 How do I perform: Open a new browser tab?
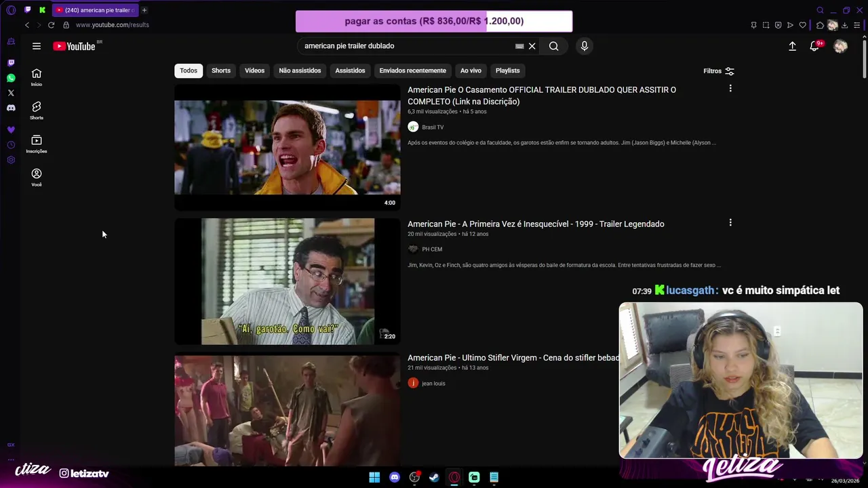(144, 10)
